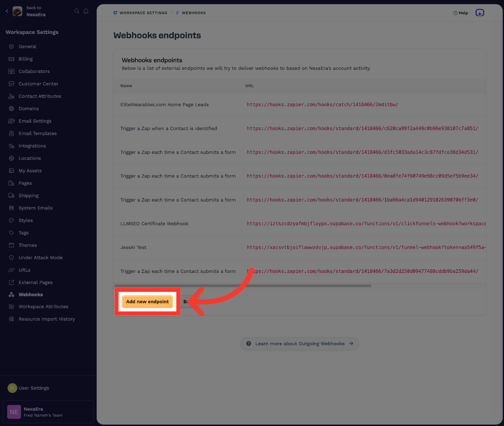Click Webhooks breadcrumb

click(191, 13)
